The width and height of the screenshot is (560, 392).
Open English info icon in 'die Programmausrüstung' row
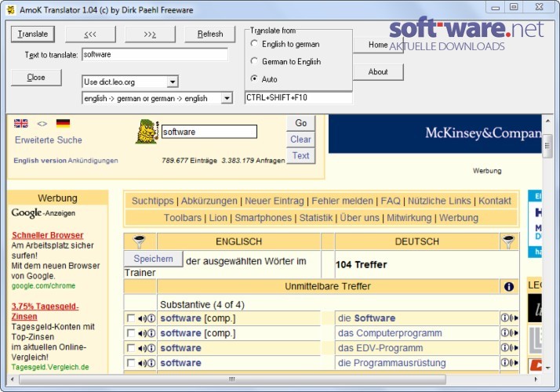point(151,363)
